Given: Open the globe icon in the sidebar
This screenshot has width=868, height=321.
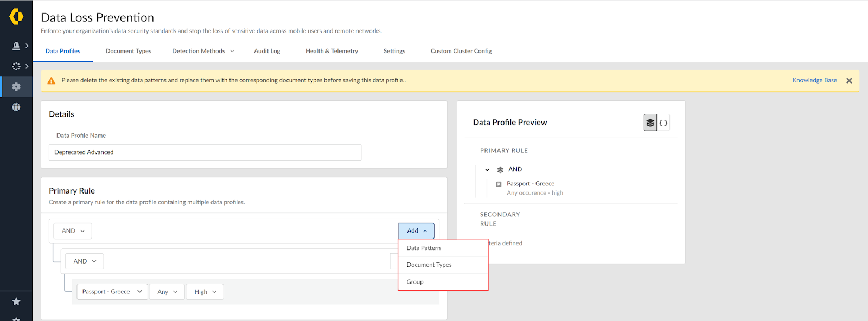Looking at the screenshot, I should (x=16, y=107).
